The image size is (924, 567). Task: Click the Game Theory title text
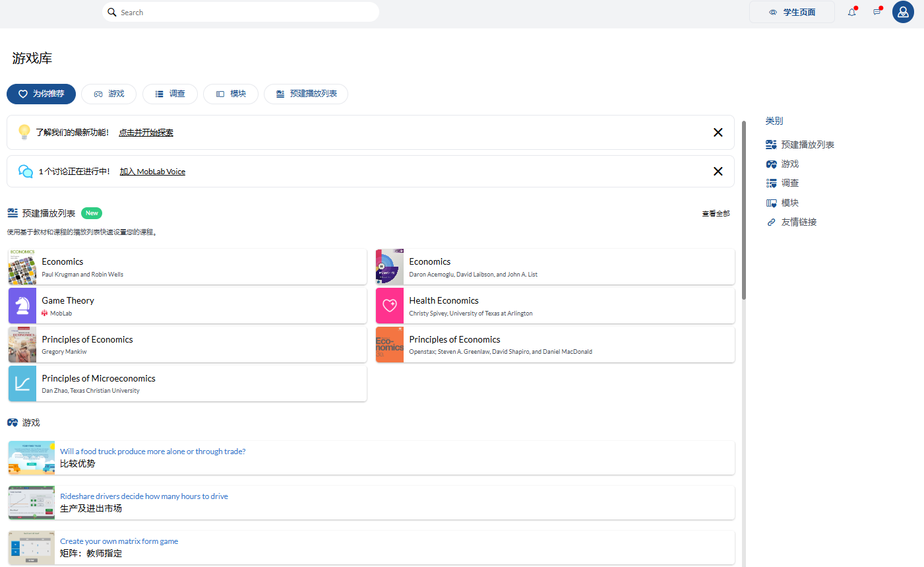point(68,300)
